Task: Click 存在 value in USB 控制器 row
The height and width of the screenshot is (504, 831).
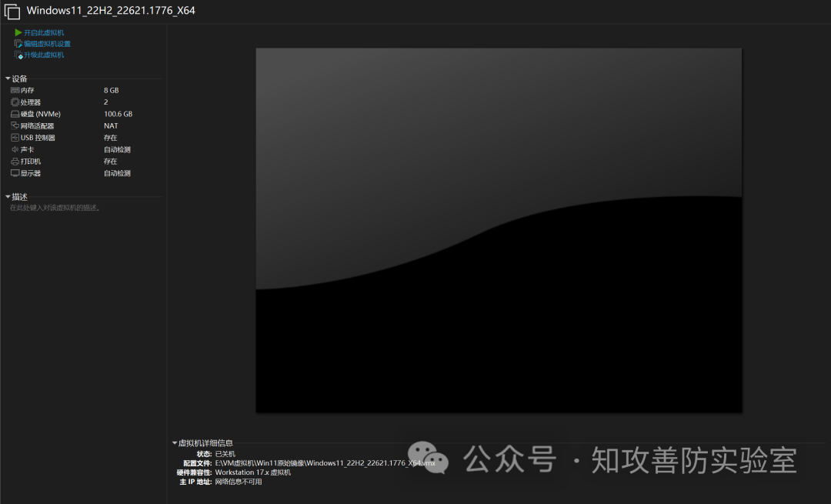Action: coord(110,137)
